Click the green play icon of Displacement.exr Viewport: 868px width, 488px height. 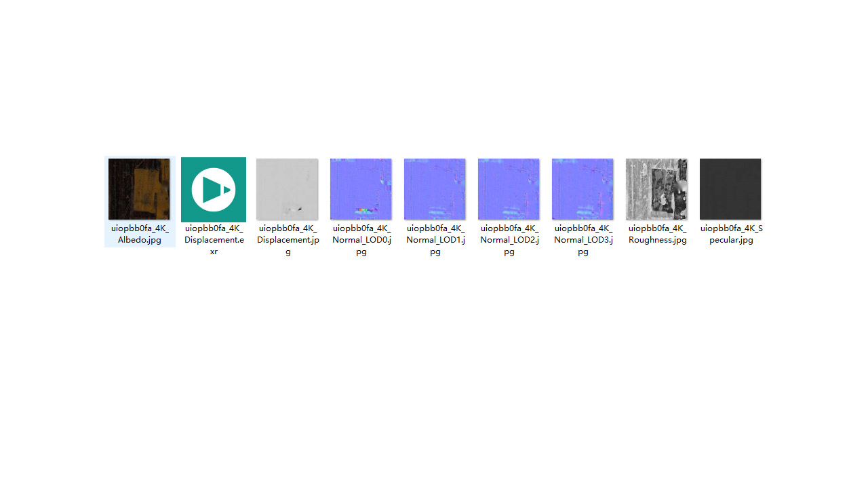[x=214, y=190]
